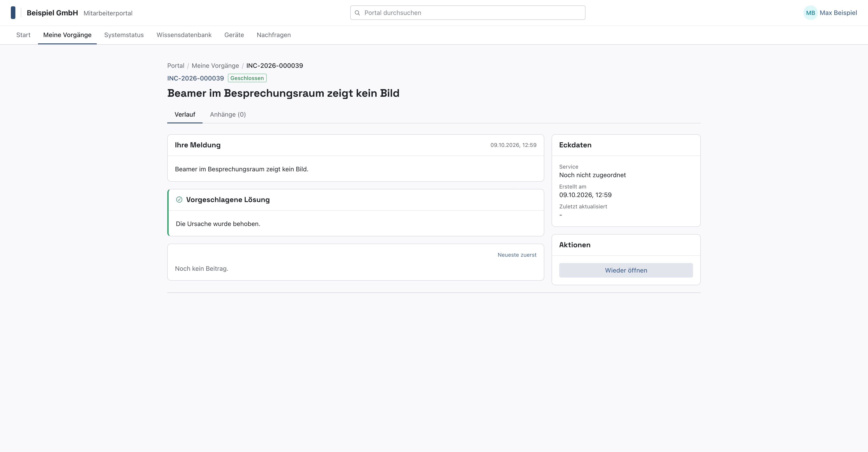This screenshot has width=868, height=452.
Task: Click the green checkmark solution icon
Action: [179, 200]
